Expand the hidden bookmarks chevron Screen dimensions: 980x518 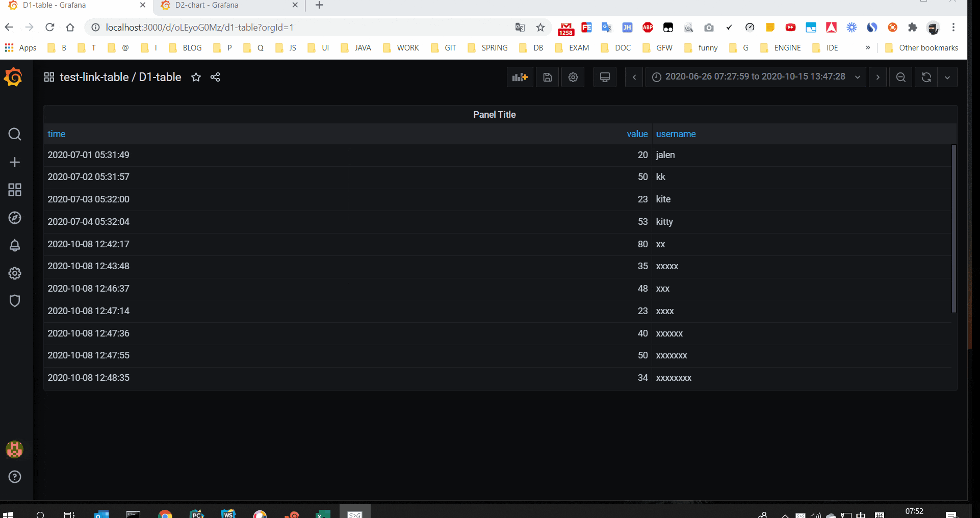pos(868,47)
